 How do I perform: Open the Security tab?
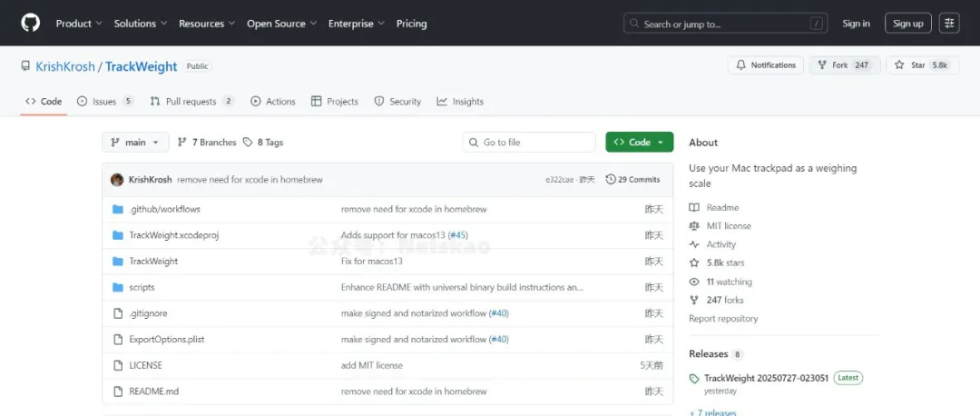397,102
